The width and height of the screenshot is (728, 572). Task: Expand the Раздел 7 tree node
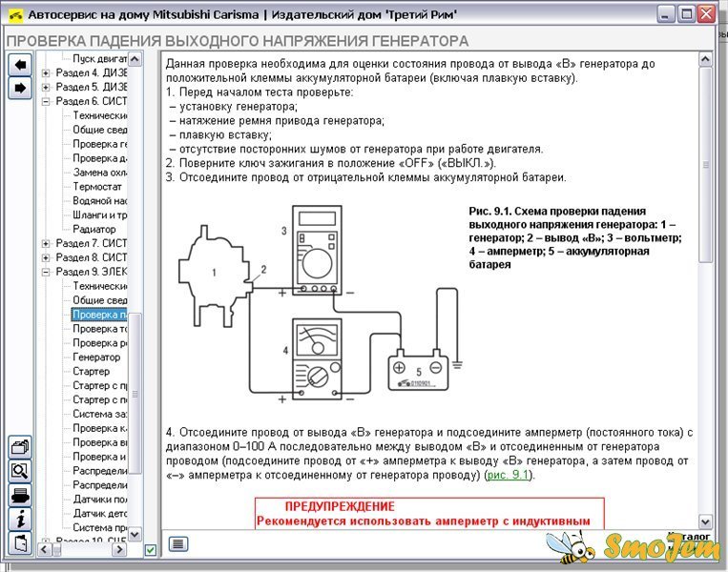(46, 243)
